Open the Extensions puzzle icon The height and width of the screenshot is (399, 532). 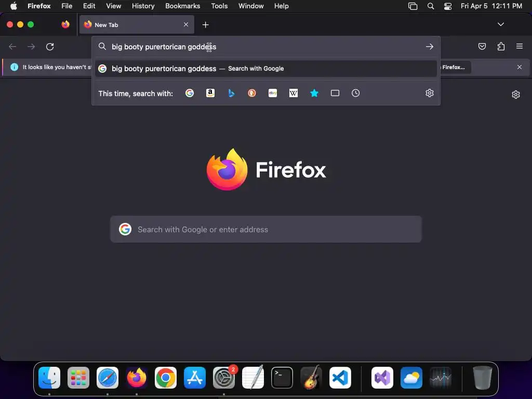coord(501,46)
